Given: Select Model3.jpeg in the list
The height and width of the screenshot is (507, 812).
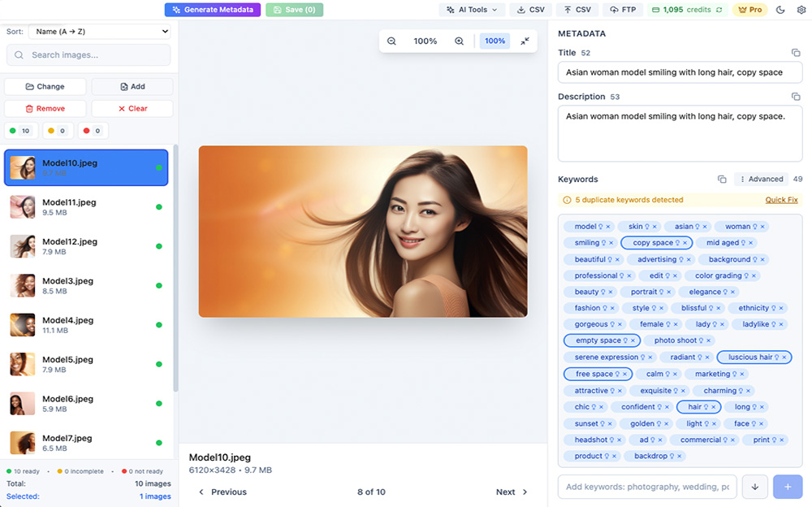Looking at the screenshot, I should coord(86,286).
